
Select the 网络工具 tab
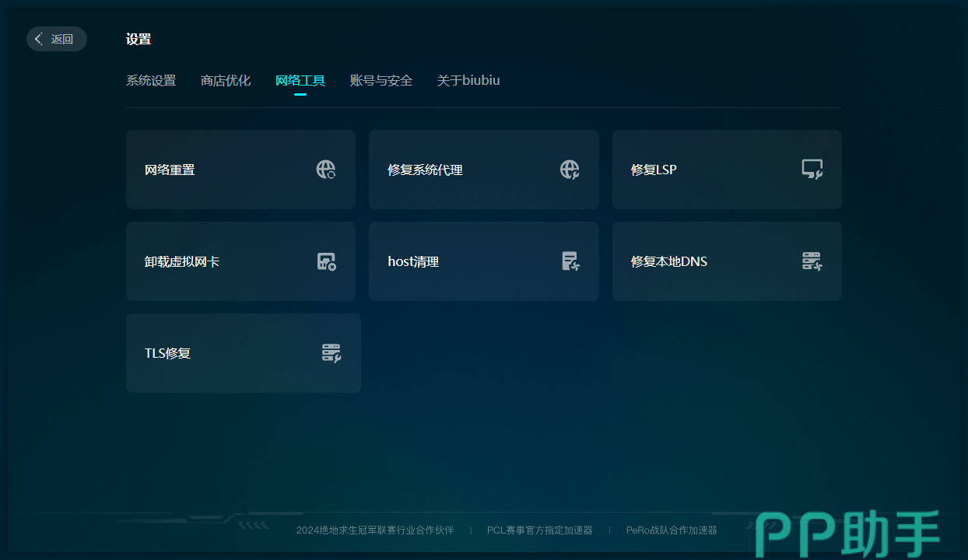click(300, 80)
